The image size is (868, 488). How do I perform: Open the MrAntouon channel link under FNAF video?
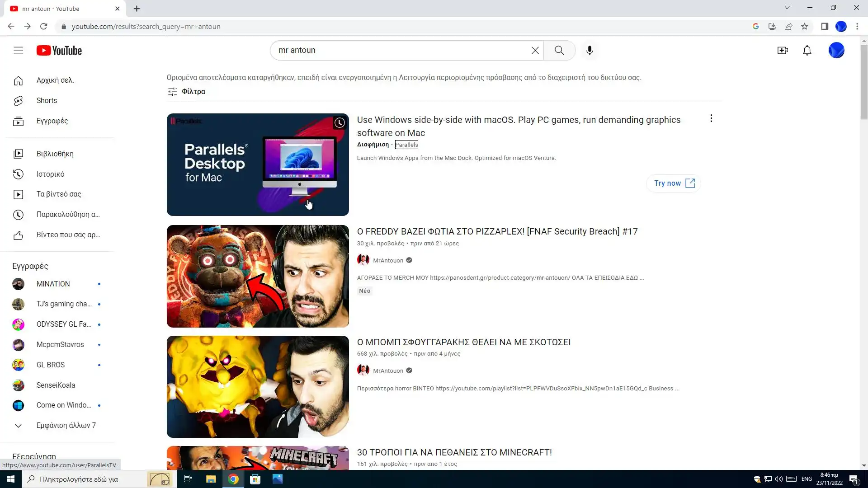point(388,260)
